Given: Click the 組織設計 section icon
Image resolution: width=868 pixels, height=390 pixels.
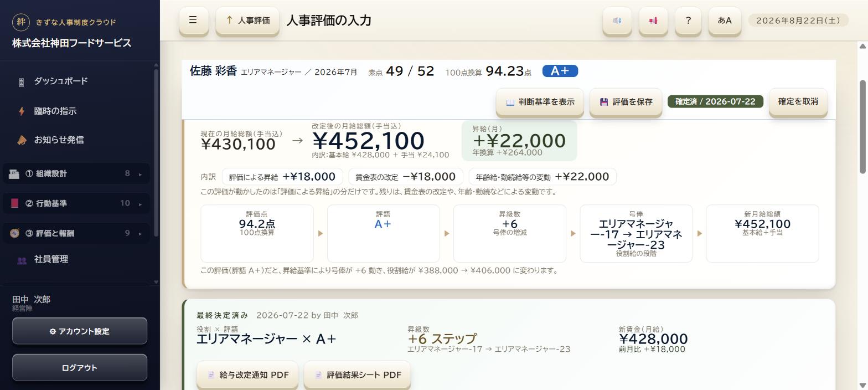Looking at the screenshot, I should [x=14, y=174].
